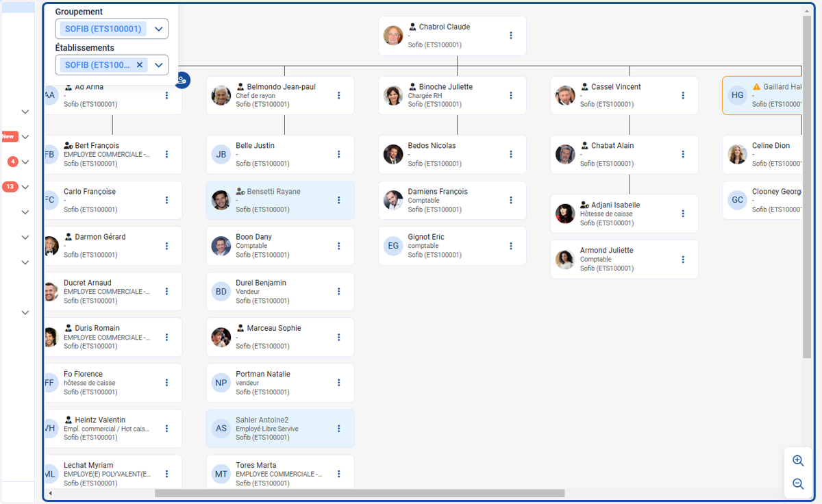
Task: Click the HG initials avatar
Action: pos(737,95)
